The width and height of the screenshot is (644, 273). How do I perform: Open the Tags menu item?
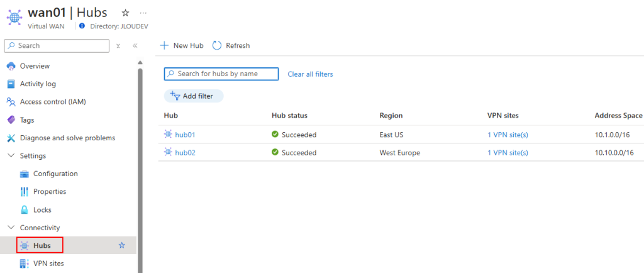[x=27, y=120]
